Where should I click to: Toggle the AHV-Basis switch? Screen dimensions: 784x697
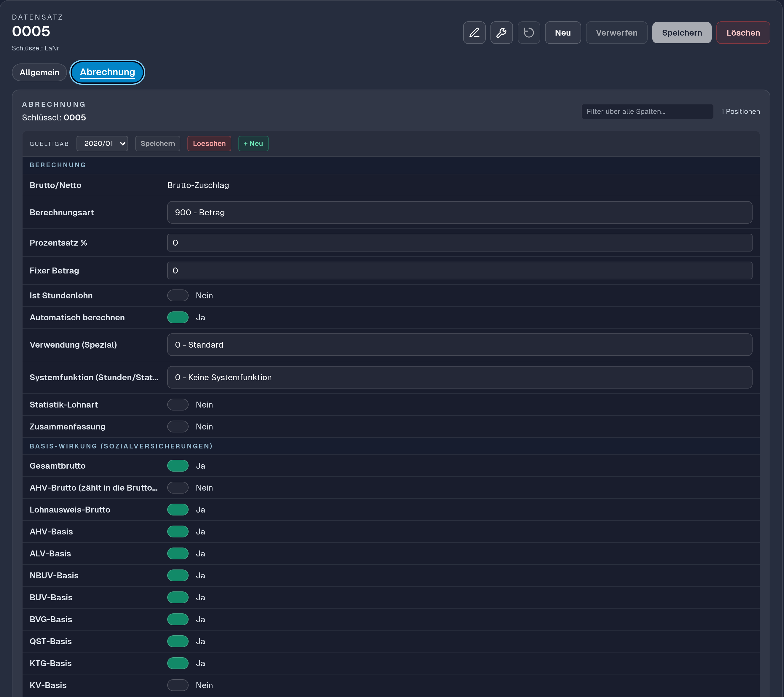pos(178,532)
